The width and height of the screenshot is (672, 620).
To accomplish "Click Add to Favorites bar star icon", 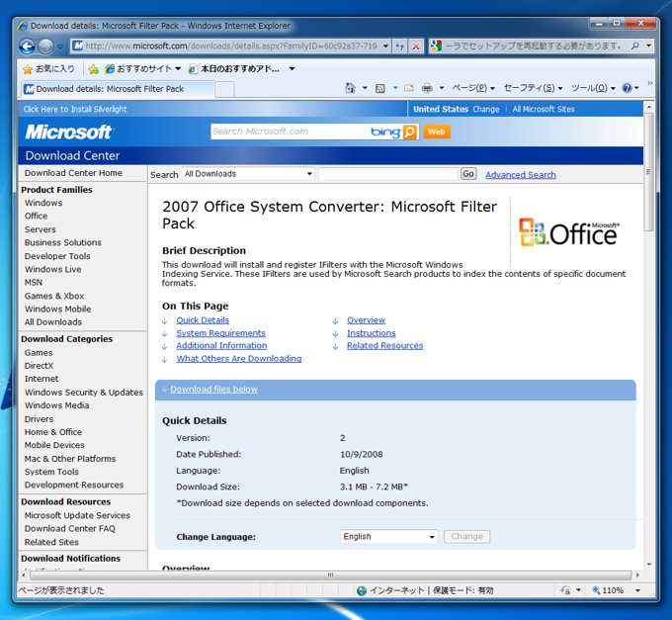I will [94, 68].
